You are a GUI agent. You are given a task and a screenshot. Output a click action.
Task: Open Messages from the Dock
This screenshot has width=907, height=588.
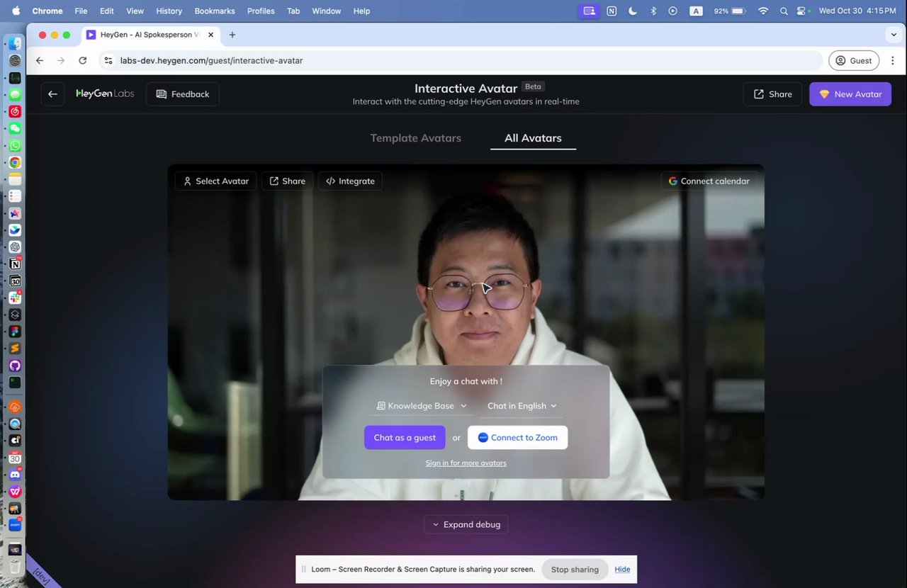pyautogui.click(x=15, y=95)
